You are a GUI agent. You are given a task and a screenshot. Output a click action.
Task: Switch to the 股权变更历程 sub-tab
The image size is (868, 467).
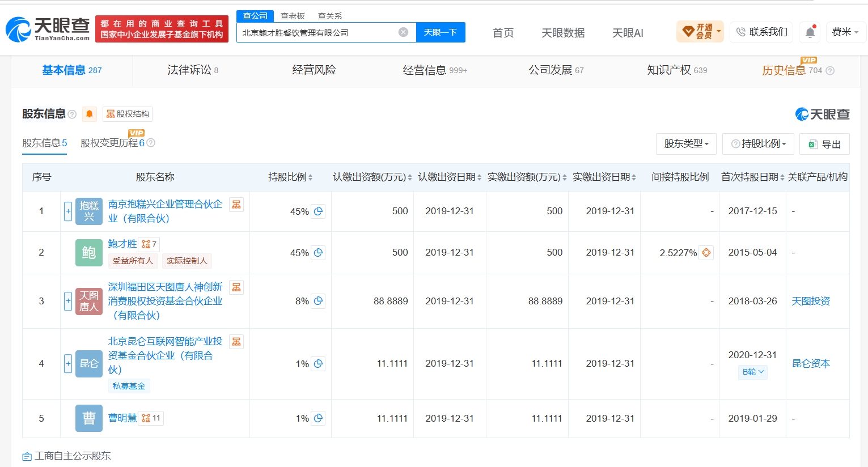112,143
